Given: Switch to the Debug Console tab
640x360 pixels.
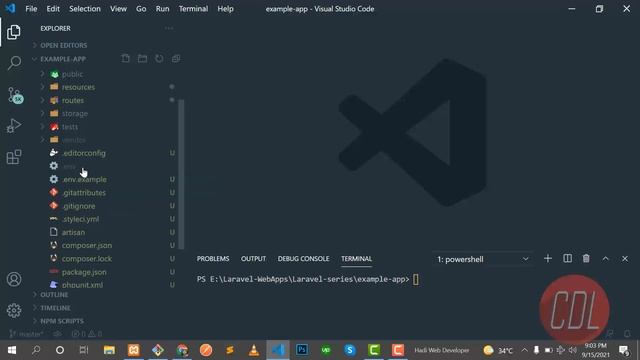Looking at the screenshot, I should coord(303,259).
